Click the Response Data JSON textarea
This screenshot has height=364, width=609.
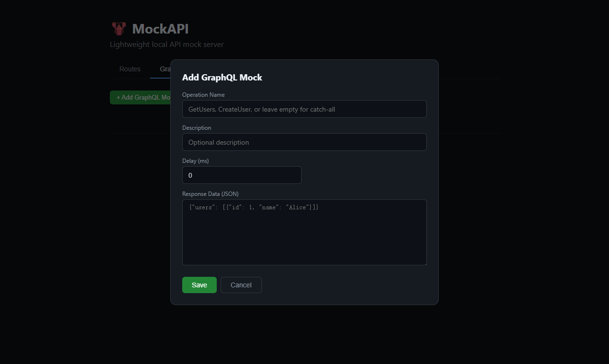point(304,232)
